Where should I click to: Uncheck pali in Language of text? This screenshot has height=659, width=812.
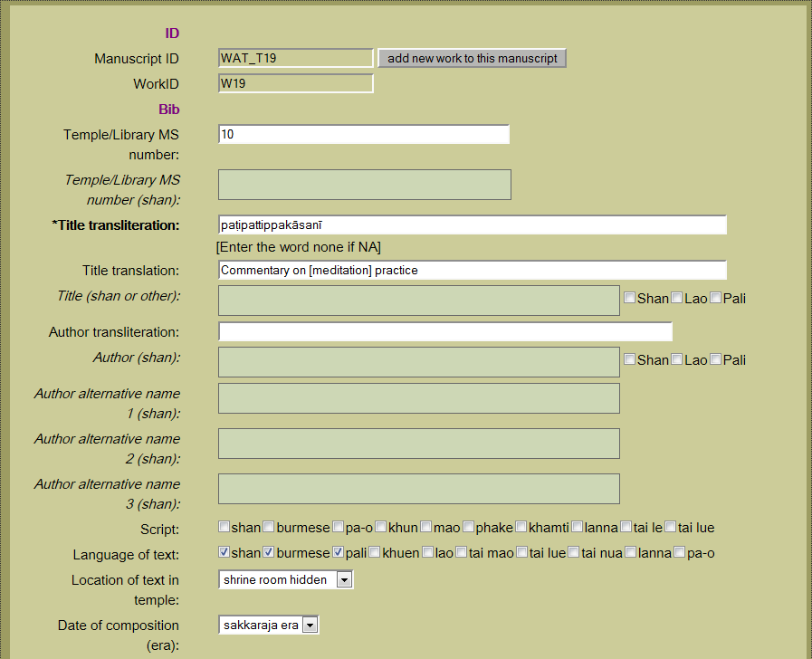[x=339, y=552]
